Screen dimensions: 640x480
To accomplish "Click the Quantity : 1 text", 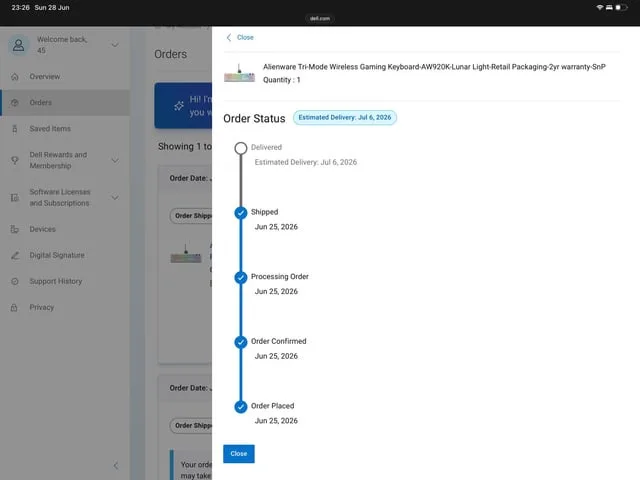I will (x=282, y=80).
